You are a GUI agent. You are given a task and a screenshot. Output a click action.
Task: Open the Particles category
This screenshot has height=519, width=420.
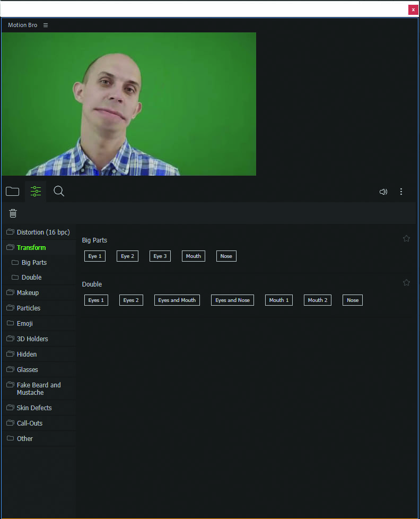tap(39, 308)
